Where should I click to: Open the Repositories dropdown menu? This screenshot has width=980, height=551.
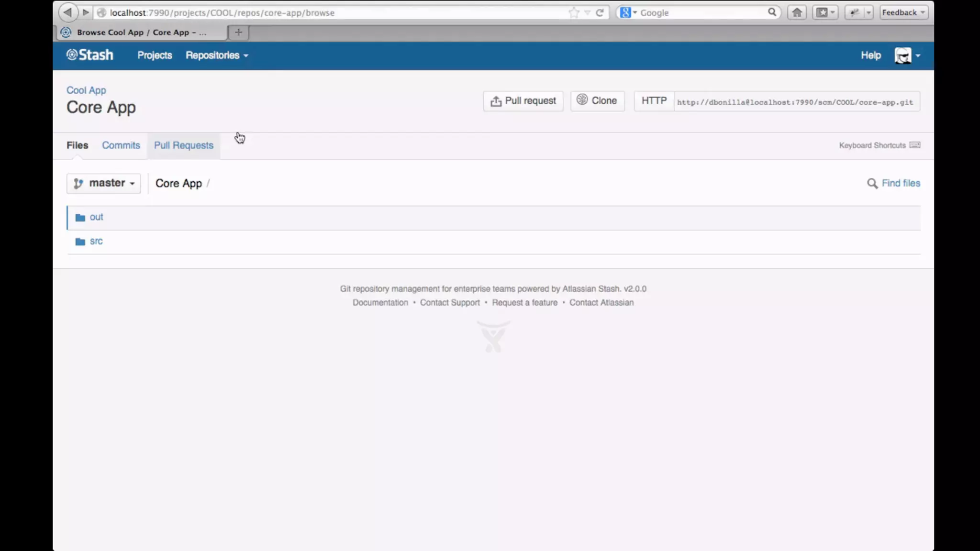(x=217, y=55)
